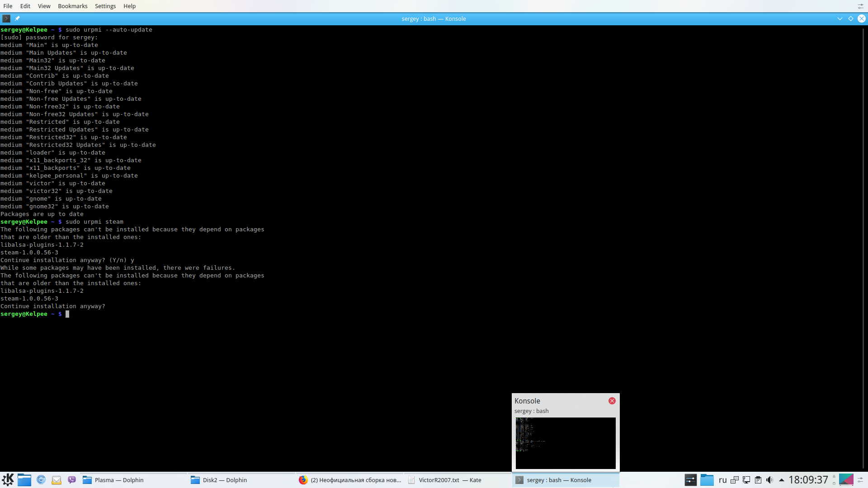Click the lock screen button
Viewport: 868px width, 488px height.
[x=834, y=476]
